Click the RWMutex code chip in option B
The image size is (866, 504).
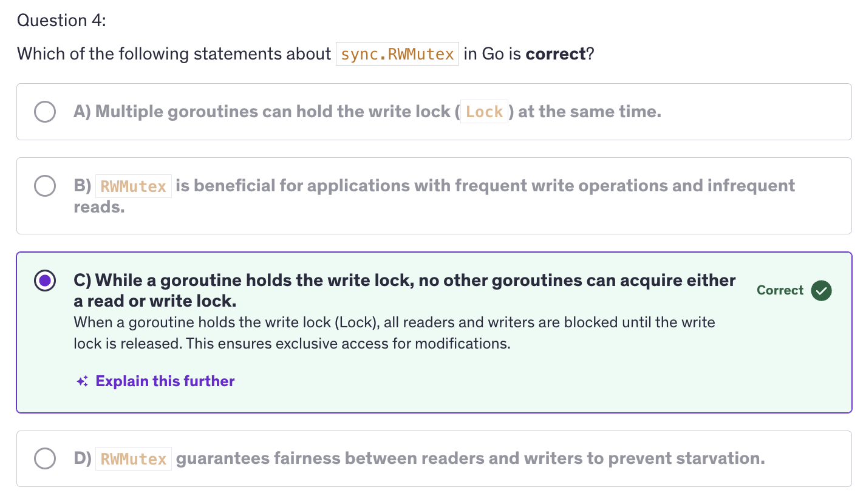tap(134, 186)
